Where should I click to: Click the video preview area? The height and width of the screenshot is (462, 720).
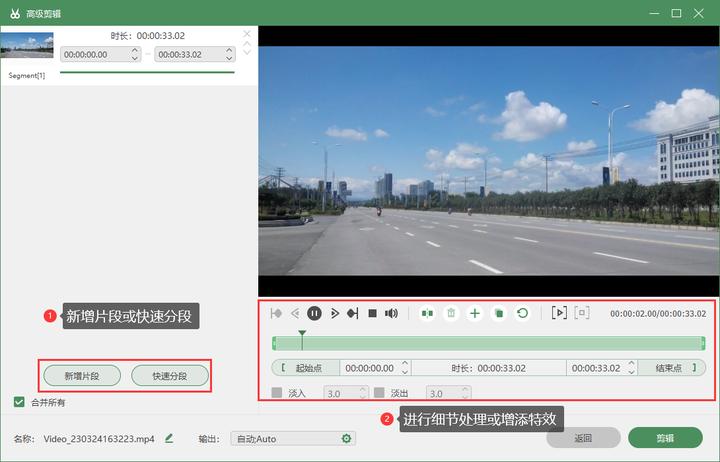[489, 161]
